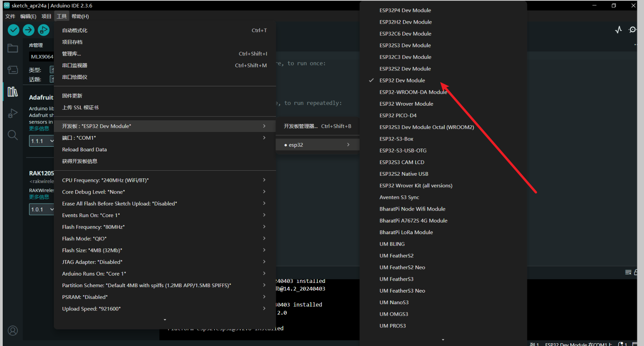The image size is (644, 346).
Task: Open the Adafruit library version 1.1.1 dropdown
Action: [42, 141]
